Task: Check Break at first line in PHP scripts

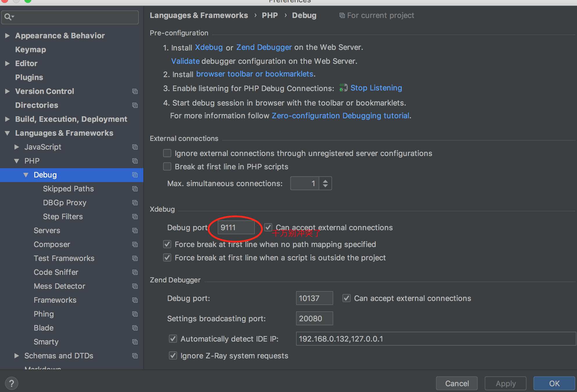Action: click(167, 166)
